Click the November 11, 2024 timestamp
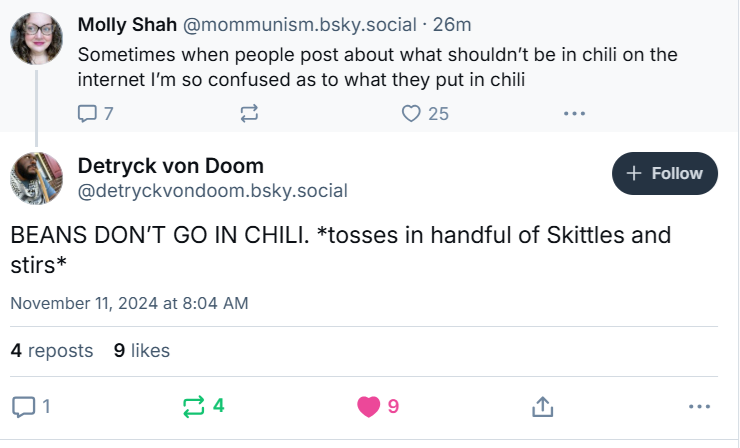740x448 pixels. tap(129, 302)
